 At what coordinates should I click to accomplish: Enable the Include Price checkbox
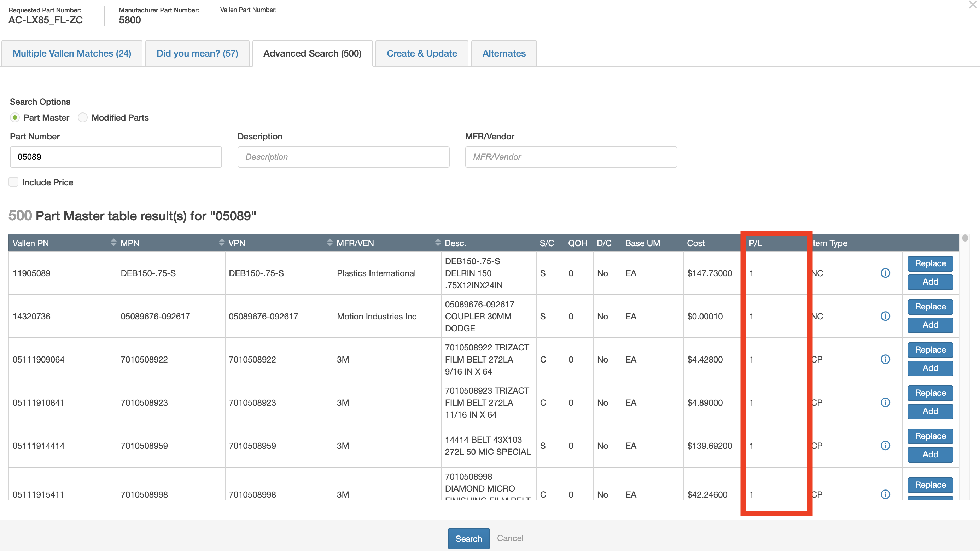(14, 182)
